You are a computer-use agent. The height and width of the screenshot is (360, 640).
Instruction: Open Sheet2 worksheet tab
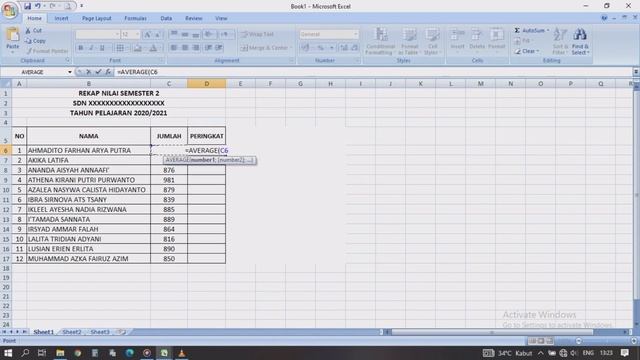[72, 332]
